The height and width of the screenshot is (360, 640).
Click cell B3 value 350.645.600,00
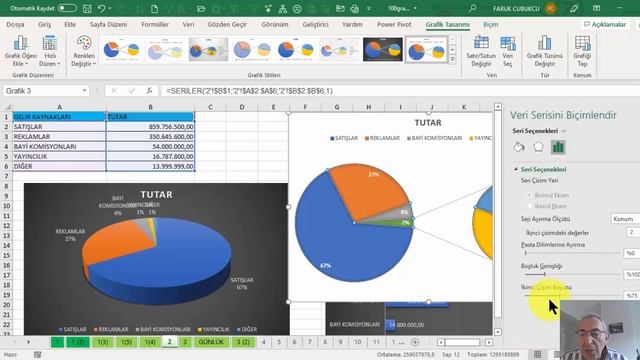[150, 136]
